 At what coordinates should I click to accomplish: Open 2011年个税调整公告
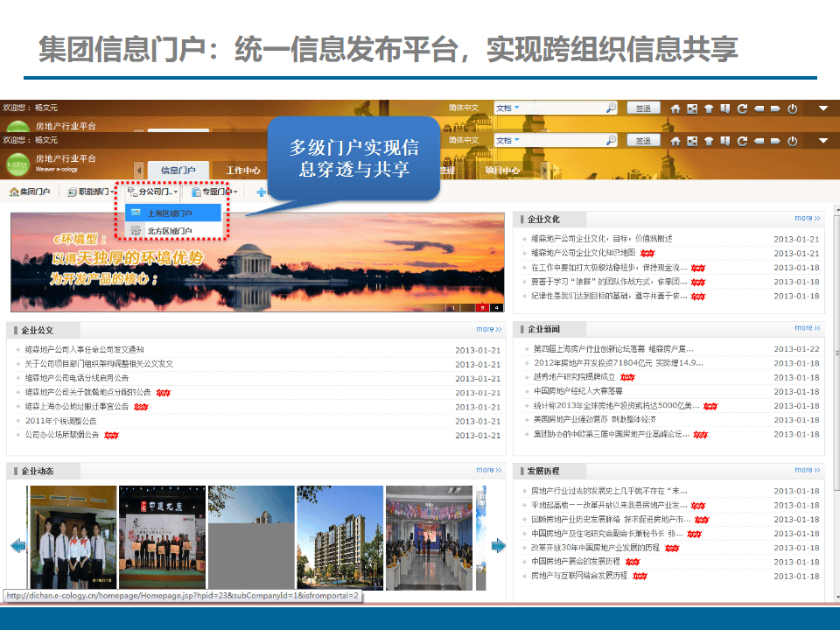60,421
